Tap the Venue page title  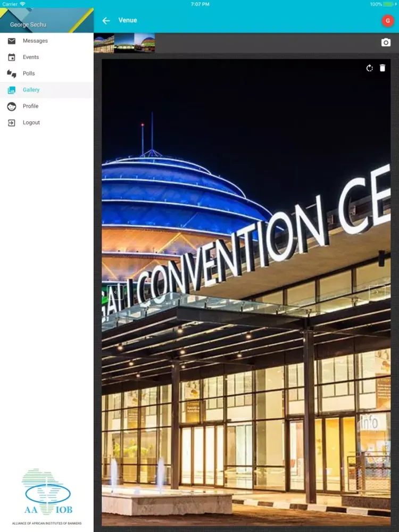pos(128,20)
